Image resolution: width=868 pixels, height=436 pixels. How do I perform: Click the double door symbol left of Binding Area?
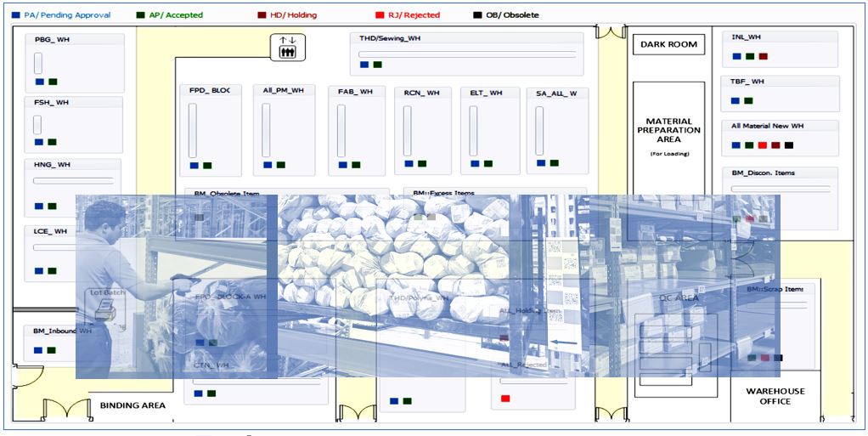click(x=65, y=409)
